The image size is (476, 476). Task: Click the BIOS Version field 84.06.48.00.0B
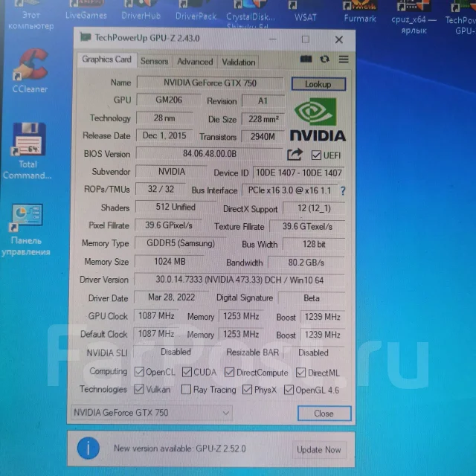210,154
